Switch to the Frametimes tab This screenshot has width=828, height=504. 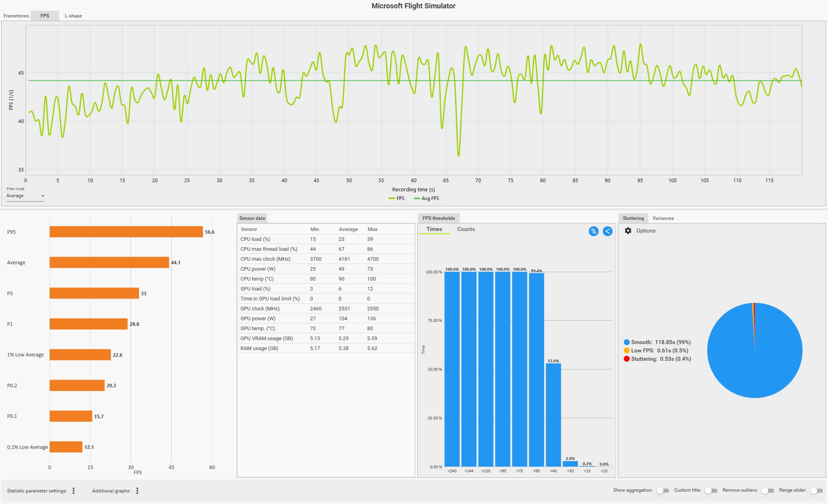click(16, 16)
